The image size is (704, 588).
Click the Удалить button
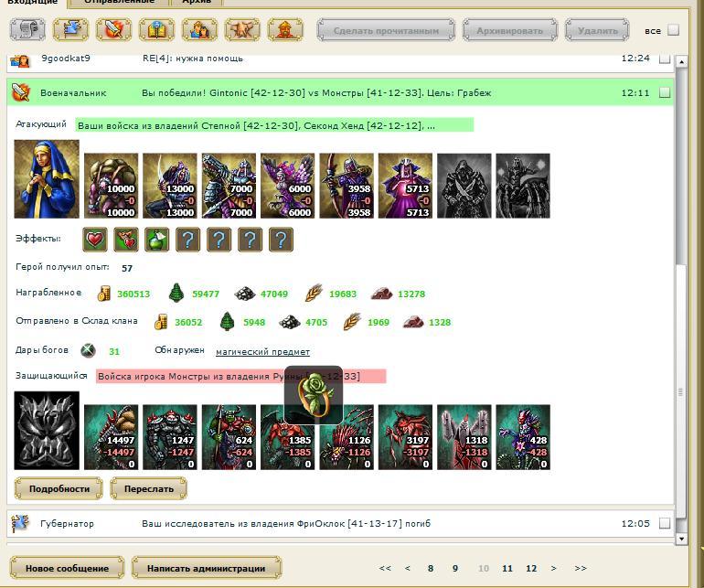(x=597, y=30)
